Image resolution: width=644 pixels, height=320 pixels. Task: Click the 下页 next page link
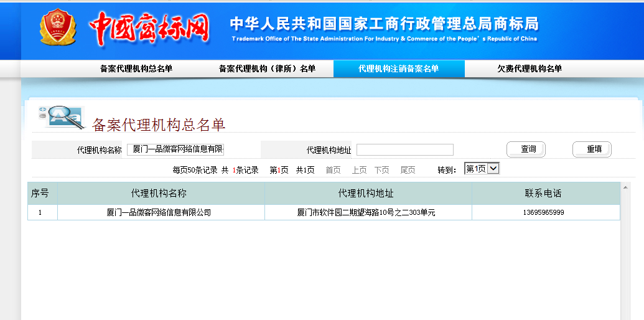click(381, 170)
